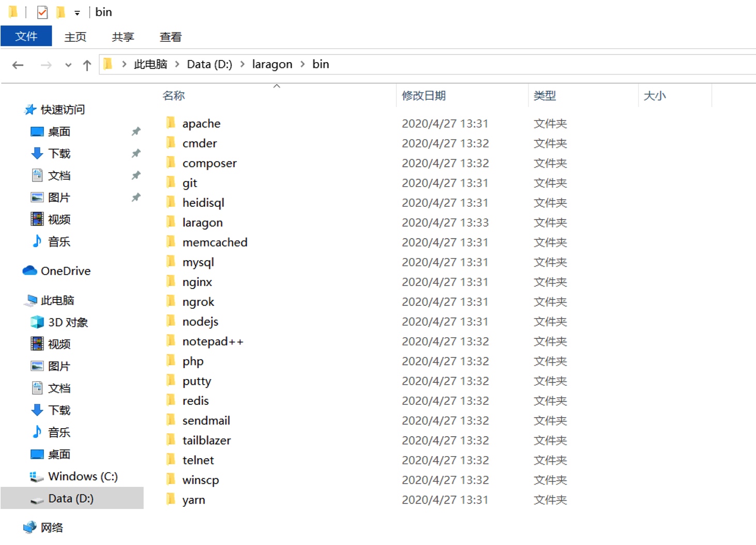Sort by the 大小 column header

(655, 95)
